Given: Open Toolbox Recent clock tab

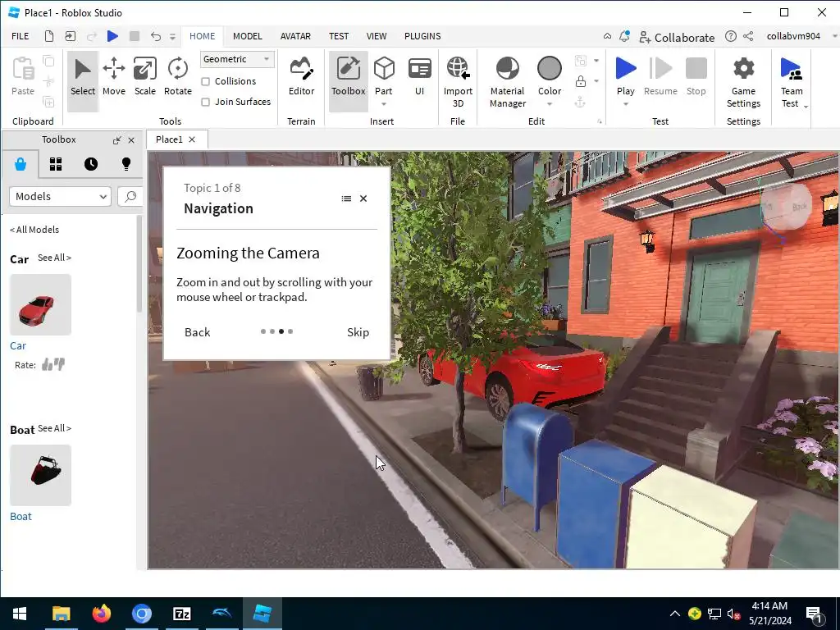Looking at the screenshot, I should 91,164.
